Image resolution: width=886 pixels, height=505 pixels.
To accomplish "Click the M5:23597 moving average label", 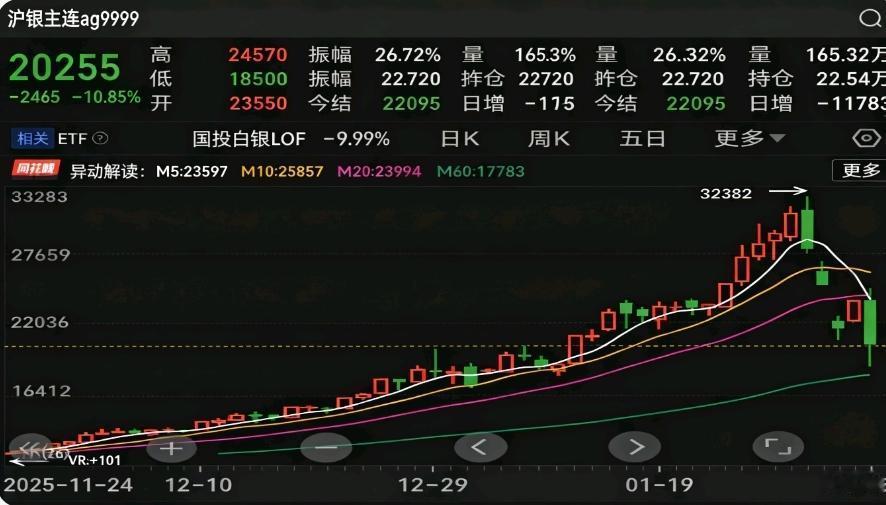I will [192, 171].
